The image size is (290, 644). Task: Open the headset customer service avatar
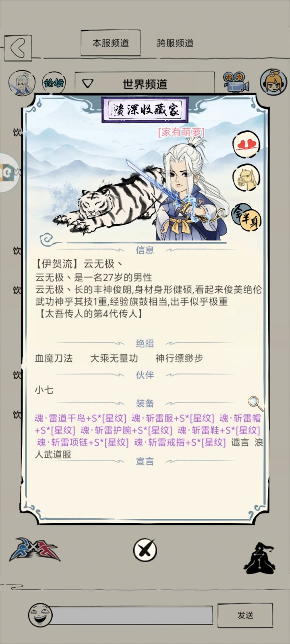point(273,82)
